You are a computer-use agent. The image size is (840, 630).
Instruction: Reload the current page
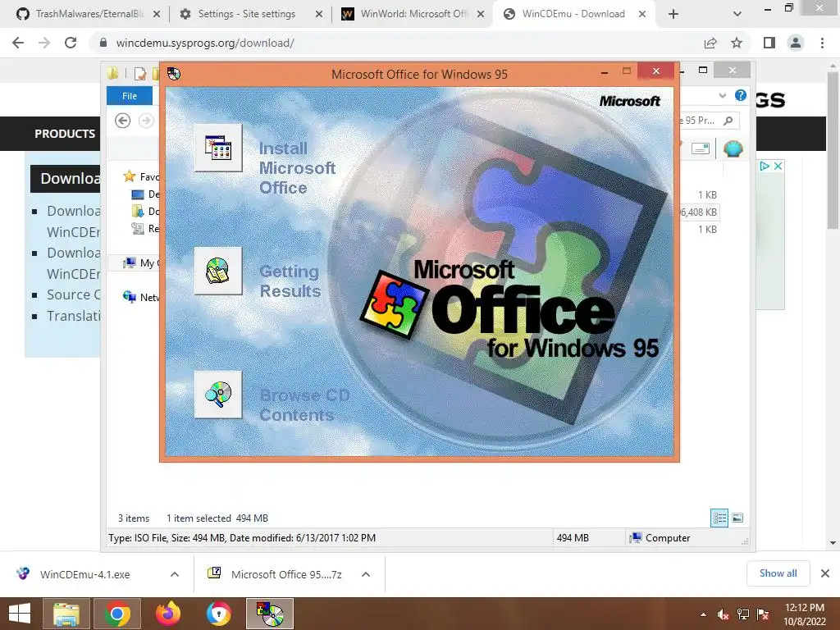(71, 43)
